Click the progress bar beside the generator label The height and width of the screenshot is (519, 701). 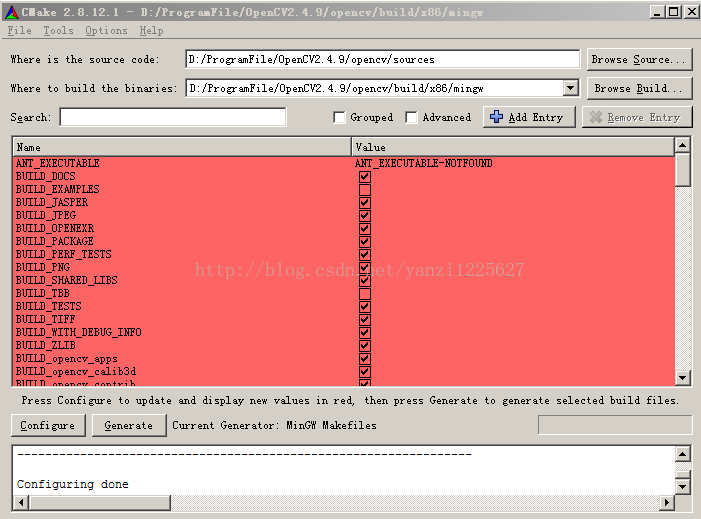pyautogui.click(x=615, y=425)
